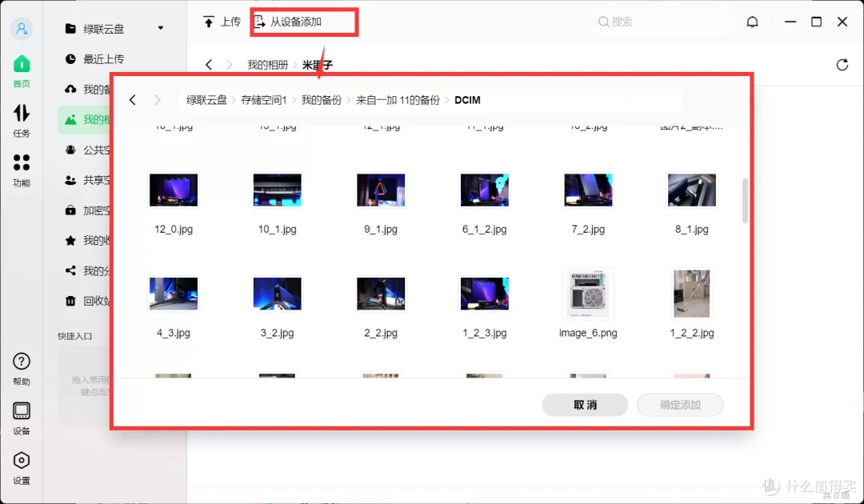
Task: Select the 1_2_3.jpg thumbnail
Action: coord(484,294)
